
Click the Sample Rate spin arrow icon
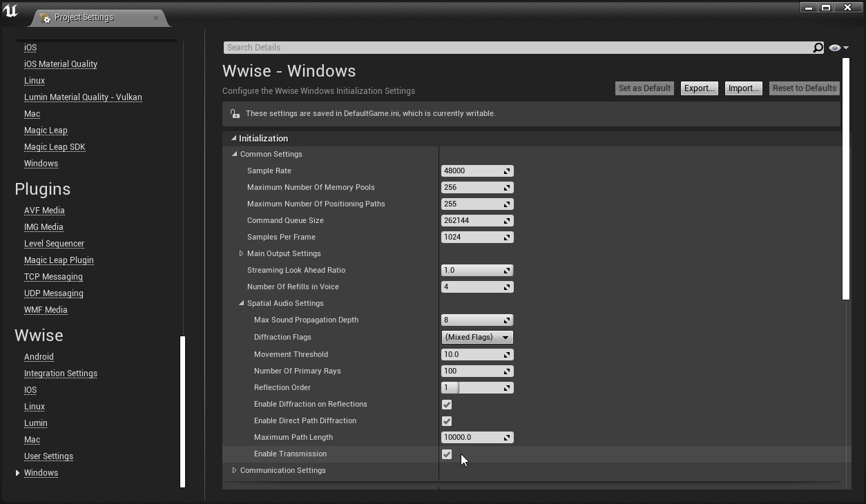pos(507,171)
